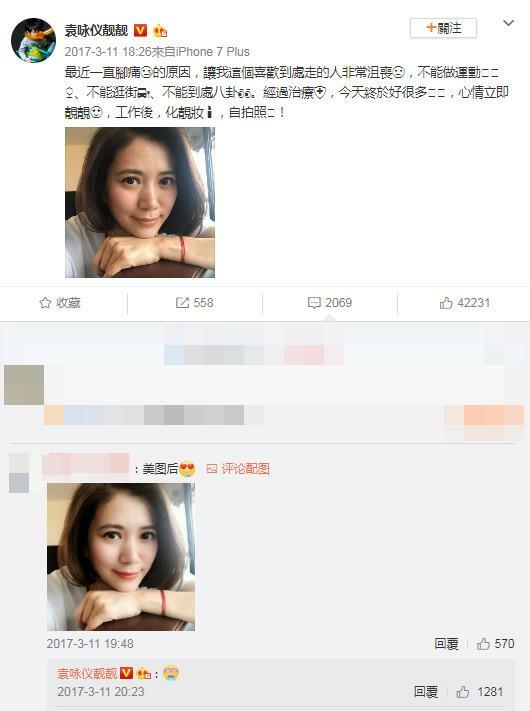530x711 pixels.
Task: Click the 關注 follow button
Action: coord(443,28)
